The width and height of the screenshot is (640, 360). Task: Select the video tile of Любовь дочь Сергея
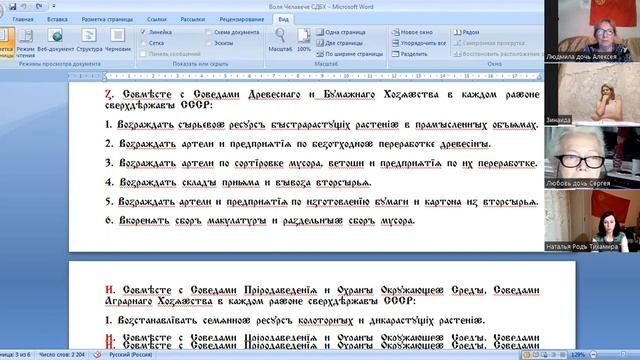592,157
